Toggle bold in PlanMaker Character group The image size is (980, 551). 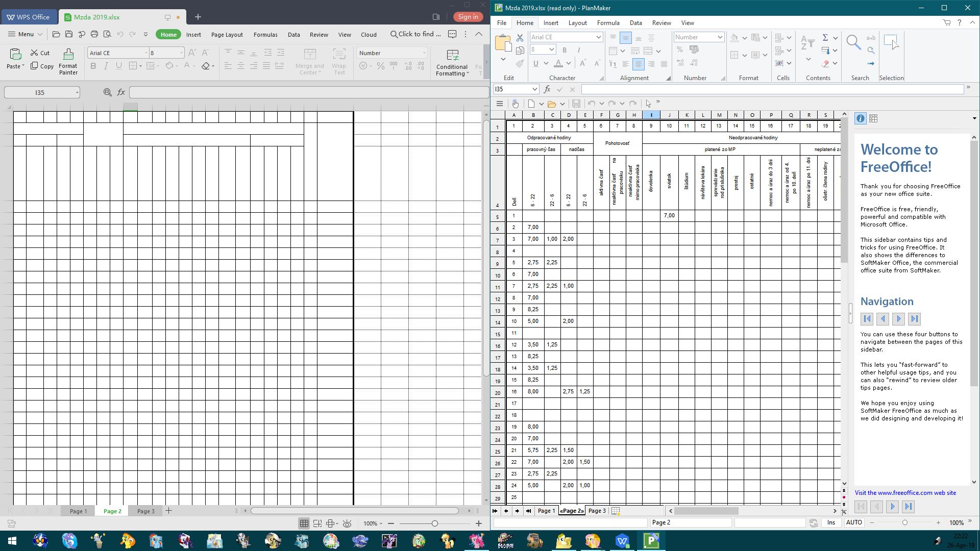pyautogui.click(x=565, y=50)
